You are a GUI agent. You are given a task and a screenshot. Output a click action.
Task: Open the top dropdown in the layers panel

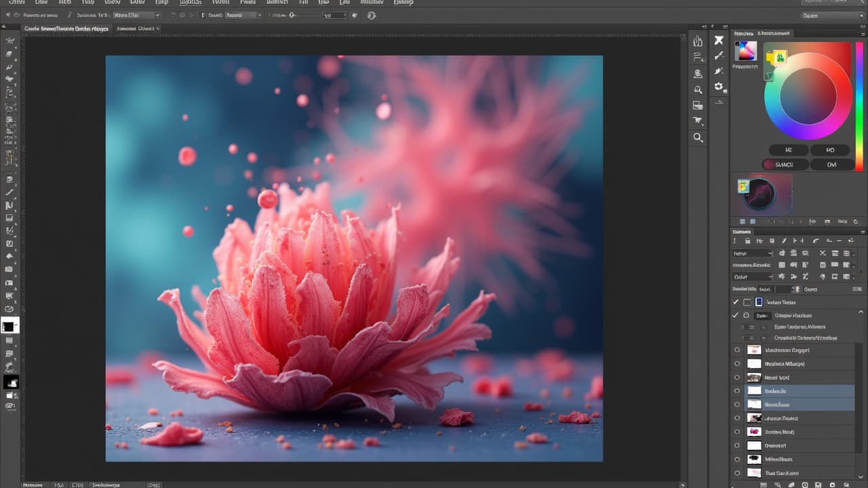[x=752, y=253]
